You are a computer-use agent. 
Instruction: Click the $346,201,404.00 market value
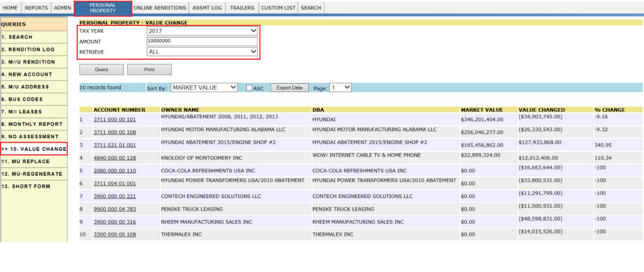[482, 120]
